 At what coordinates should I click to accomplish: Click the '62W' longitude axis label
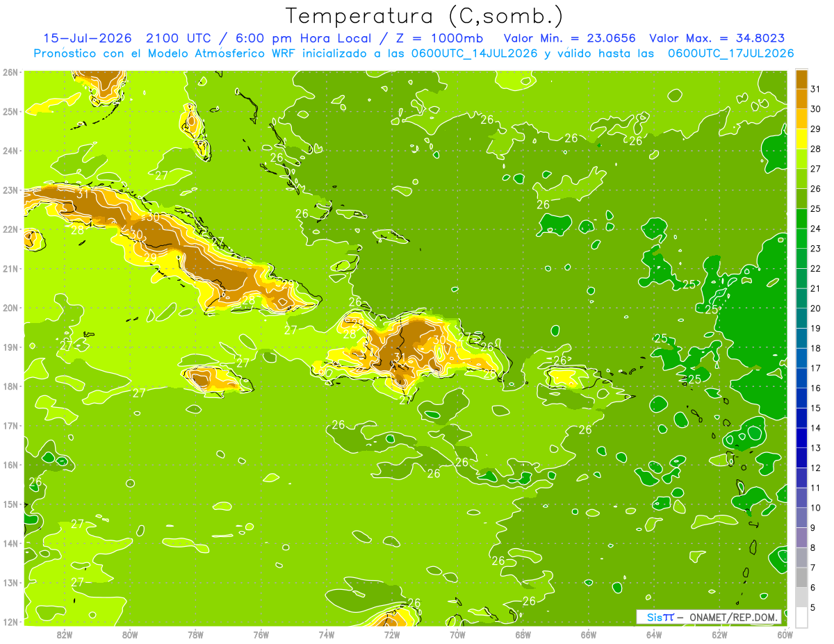click(719, 635)
